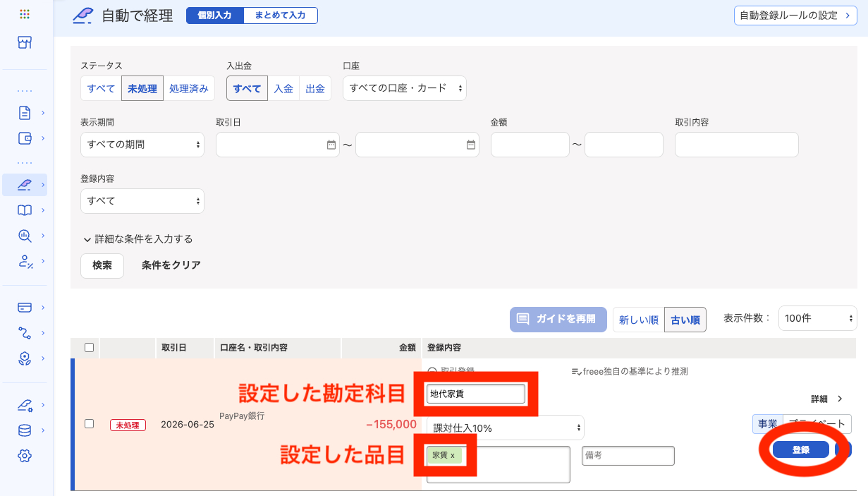
Task: Click the 取引日 end date field
Action: 417,145
